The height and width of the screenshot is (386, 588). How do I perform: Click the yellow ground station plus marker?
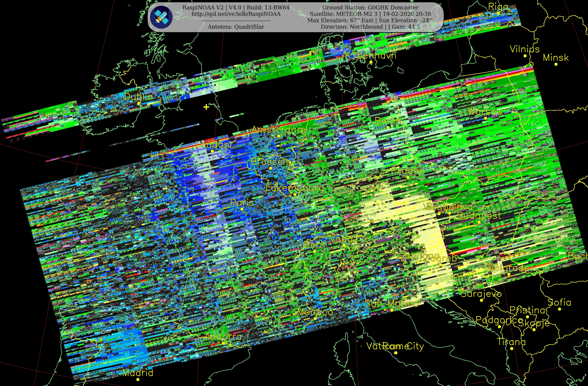point(206,107)
